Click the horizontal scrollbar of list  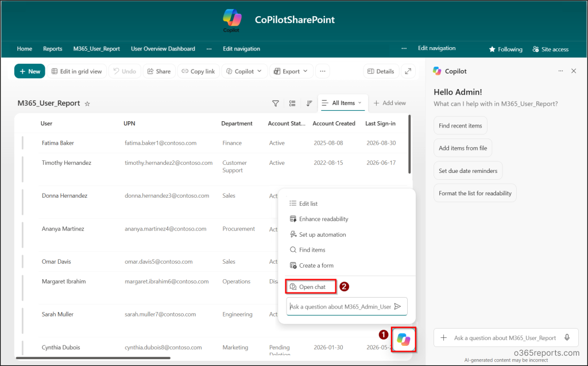[93, 358]
